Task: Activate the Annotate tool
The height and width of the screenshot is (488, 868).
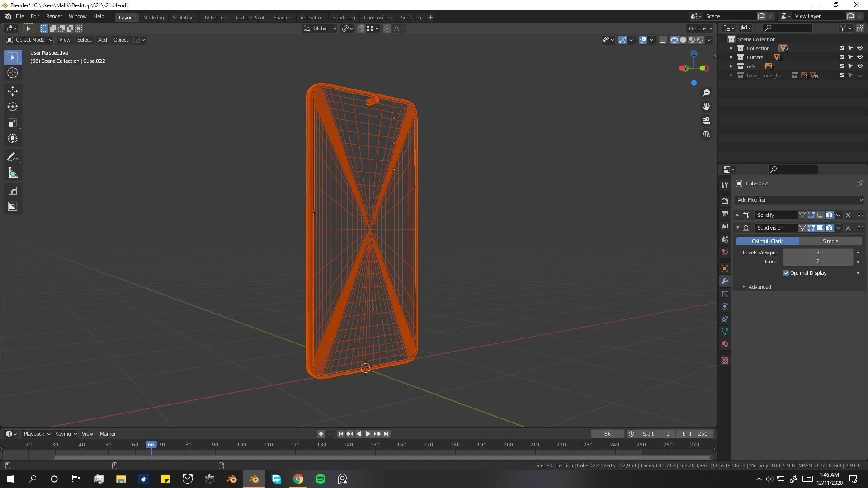Action: (12, 157)
